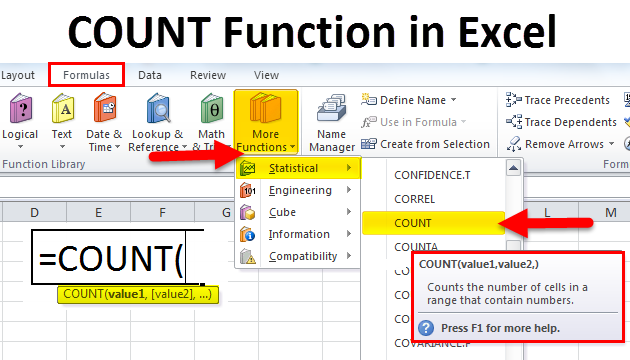
Task: Click the Create from Selection grid icon
Action: [368, 144]
